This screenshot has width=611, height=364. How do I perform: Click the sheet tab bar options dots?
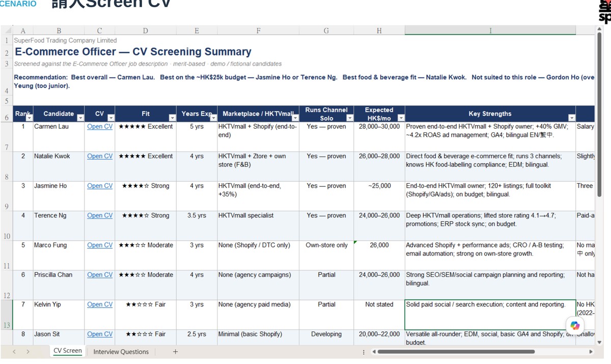click(x=364, y=352)
